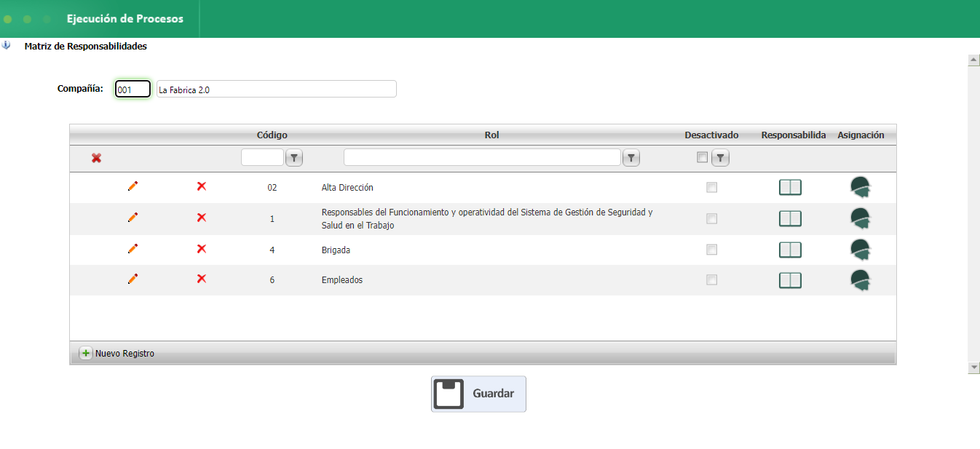Open Responsabilidad book icon for Empleados

790,280
